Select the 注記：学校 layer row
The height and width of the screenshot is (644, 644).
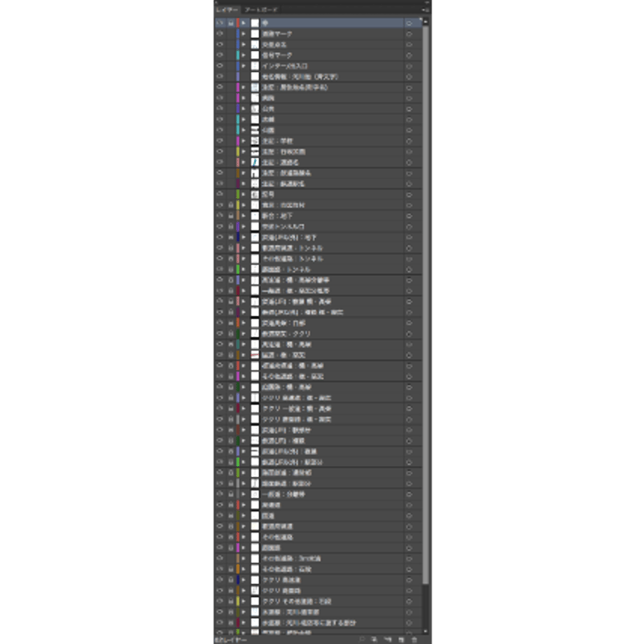pos(318,141)
